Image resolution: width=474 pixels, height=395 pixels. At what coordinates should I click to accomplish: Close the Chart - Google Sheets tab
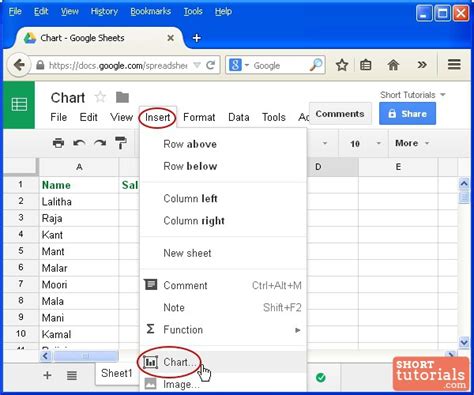[170, 38]
